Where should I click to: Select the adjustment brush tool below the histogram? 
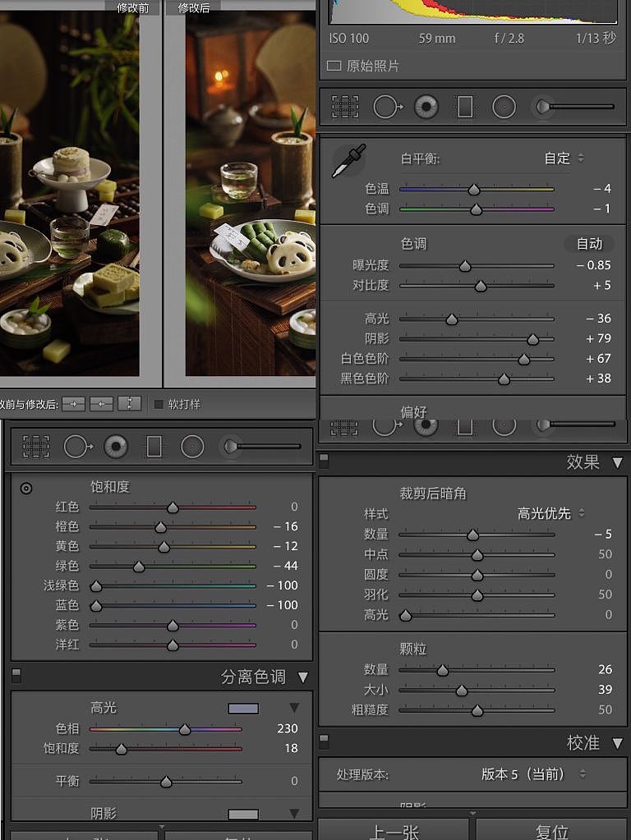574,107
